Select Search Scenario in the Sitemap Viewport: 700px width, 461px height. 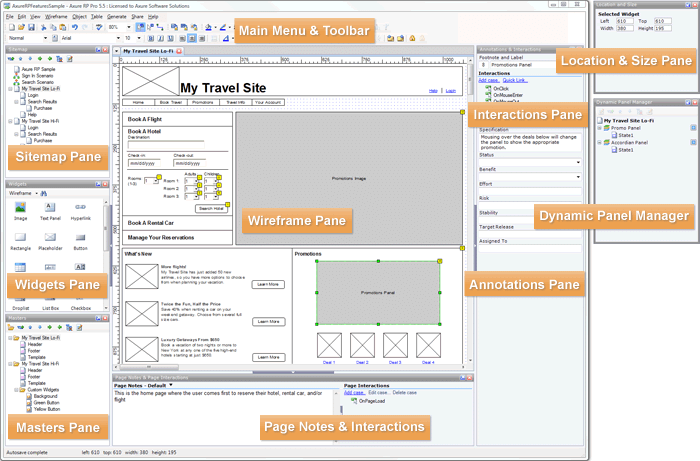[x=38, y=82]
